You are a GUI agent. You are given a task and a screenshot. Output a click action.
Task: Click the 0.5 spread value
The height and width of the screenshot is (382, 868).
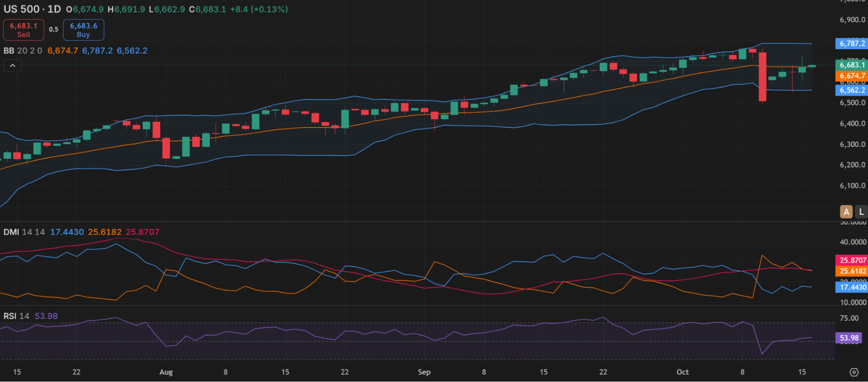pyautogui.click(x=53, y=30)
